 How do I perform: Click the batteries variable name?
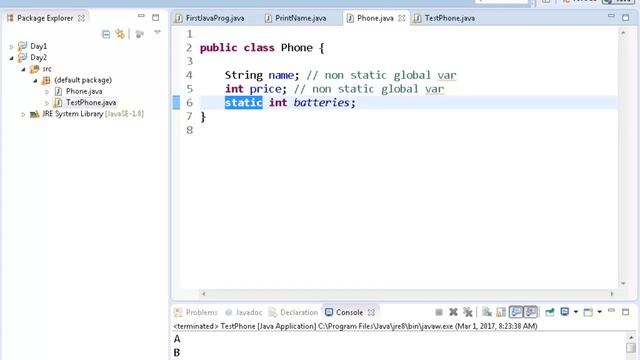click(322, 102)
